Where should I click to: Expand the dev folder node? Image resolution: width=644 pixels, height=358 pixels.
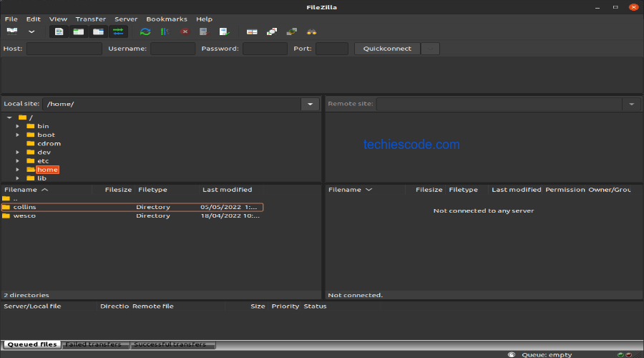pyautogui.click(x=18, y=152)
